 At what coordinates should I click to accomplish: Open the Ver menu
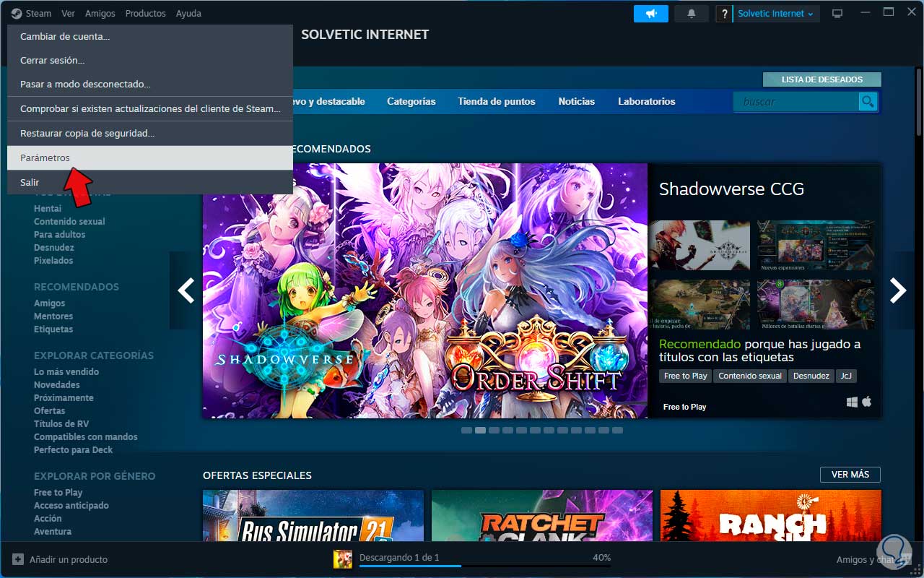[68, 14]
